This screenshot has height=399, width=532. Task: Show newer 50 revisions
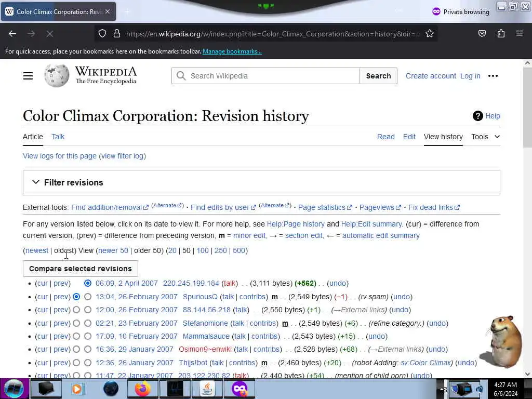point(113,250)
